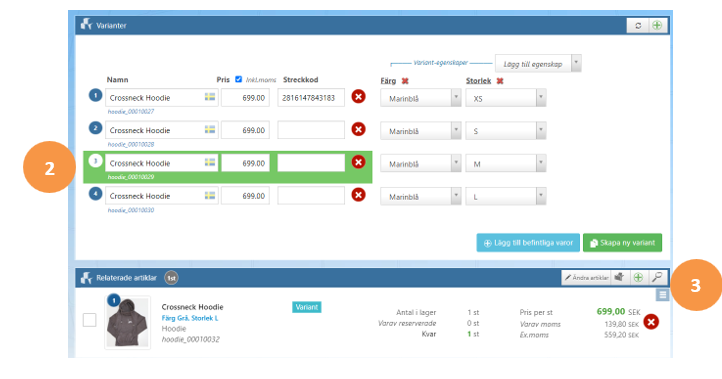Image resolution: width=722 pixels, height=379 pixels.
Task: Click Färg column header link
Action: [x=388, y=81]
